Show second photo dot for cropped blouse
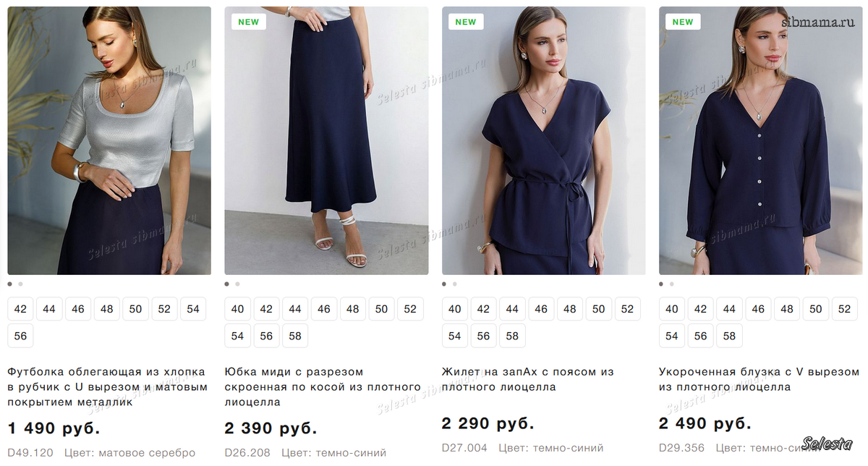The width and height of the screenshot is (868, 466). (x=671, y=284)
